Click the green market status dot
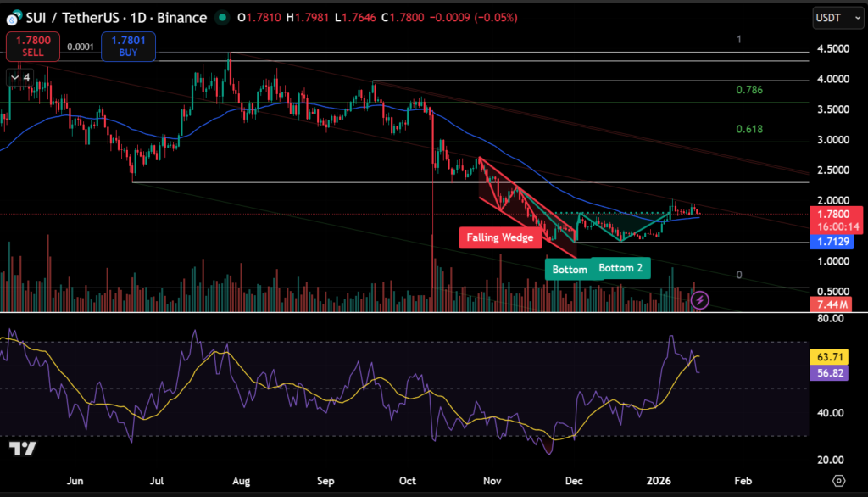 pos(222,17)
